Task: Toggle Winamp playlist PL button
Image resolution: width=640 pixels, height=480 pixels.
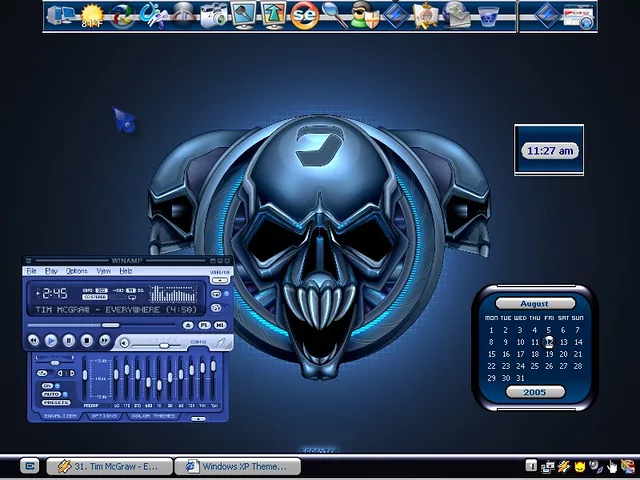Action: pyautogui.click(x=204, y=325)
